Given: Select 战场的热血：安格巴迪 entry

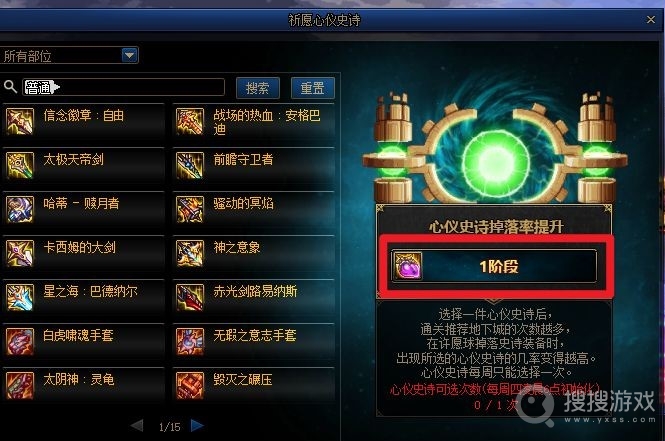Looking at the screenshot, I should pos(254,121).
